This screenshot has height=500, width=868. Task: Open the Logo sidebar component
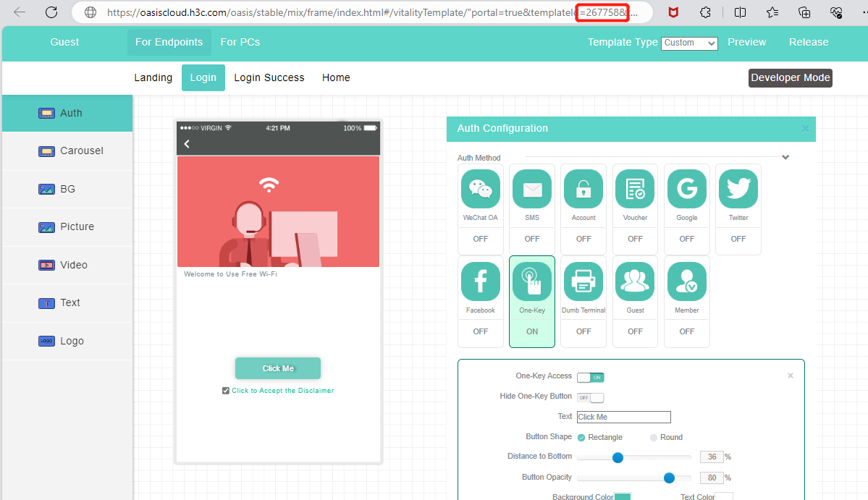point(67,342)
